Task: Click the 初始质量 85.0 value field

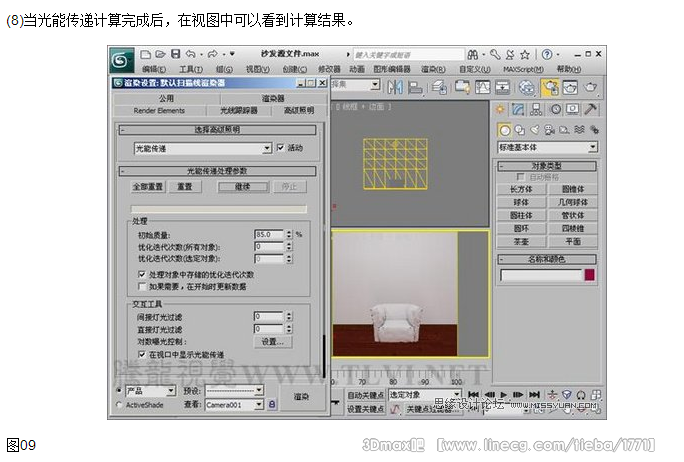Action: pyautogui.click(x=269, y=235)
